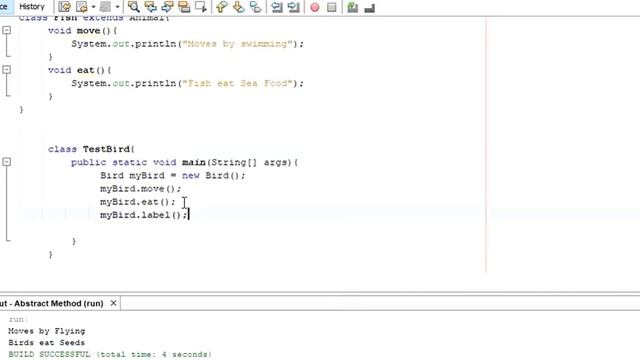Select the Abstract Method (run) output tab

[x=52, y=303]
